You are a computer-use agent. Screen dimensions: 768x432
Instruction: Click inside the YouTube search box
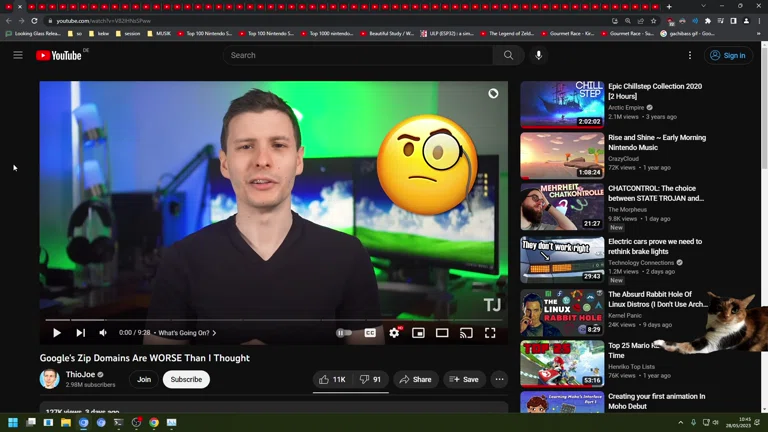point(360,56)
